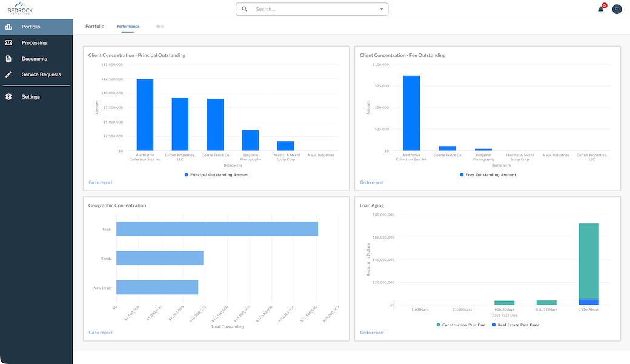The width and height of the screenshot is (630, 364).
Task: Click the 61to80days aging bar
Action: pos(504,303)
